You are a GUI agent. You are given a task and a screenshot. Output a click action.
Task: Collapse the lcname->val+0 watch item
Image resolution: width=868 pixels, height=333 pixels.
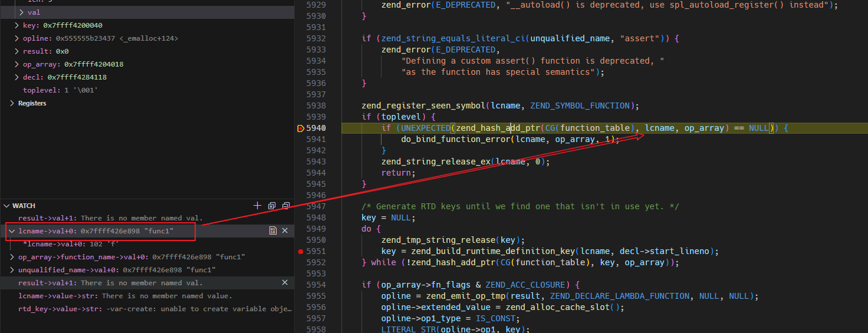[12, 231]
